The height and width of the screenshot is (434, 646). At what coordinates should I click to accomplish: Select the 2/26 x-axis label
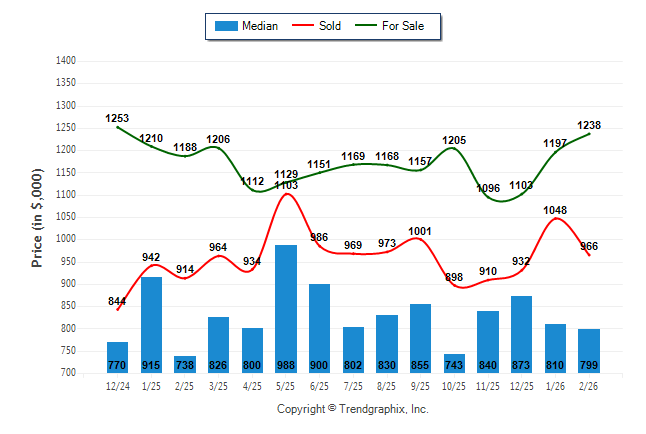(589, 383)
